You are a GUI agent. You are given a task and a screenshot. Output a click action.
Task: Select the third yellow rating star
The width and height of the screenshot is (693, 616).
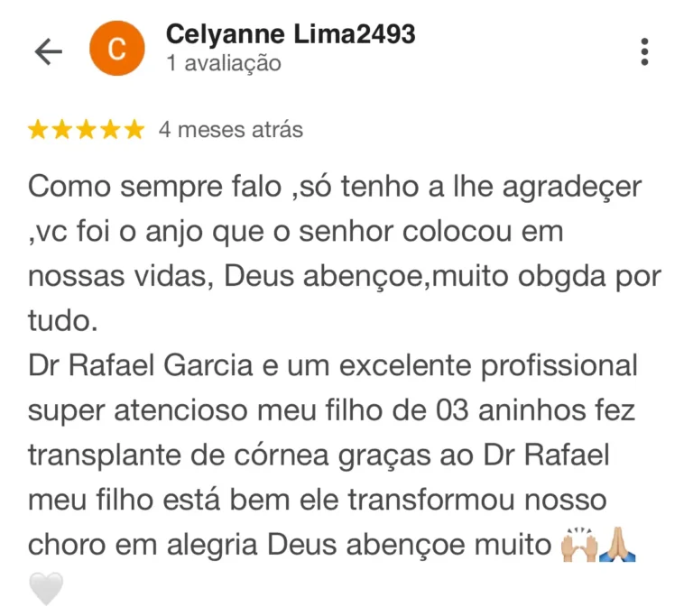coord(86,130)
